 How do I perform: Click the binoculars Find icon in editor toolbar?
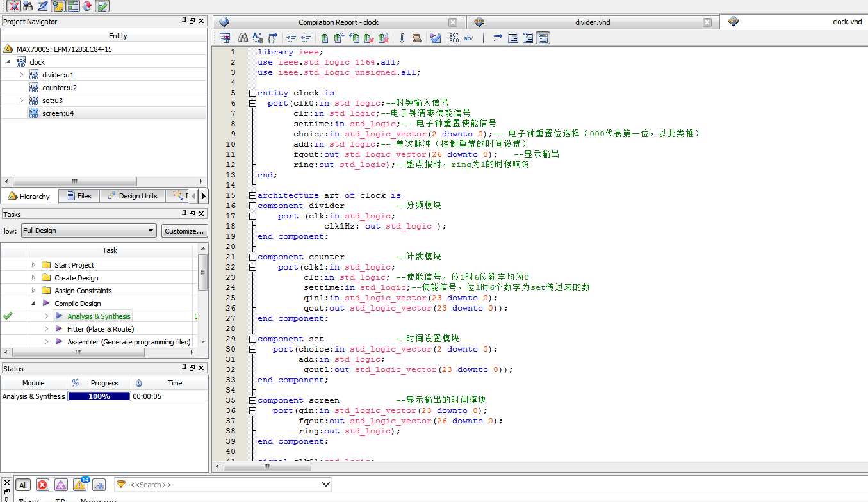[x=243, y=38]
